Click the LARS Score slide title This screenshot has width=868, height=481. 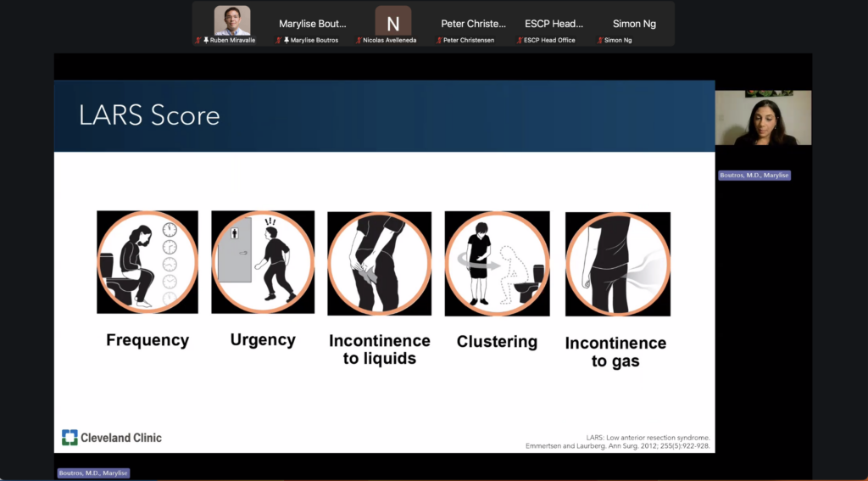pyautogui.click(x=149, y=116)
